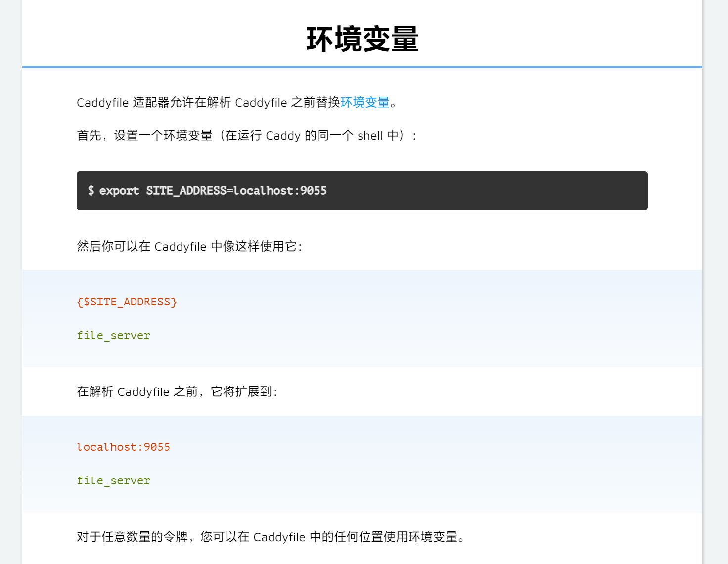The width and height of the screenshot is (728, 564).
Task: Click file_server below the {$SITE_ADDRESS} line
Action: coord(113,336)
